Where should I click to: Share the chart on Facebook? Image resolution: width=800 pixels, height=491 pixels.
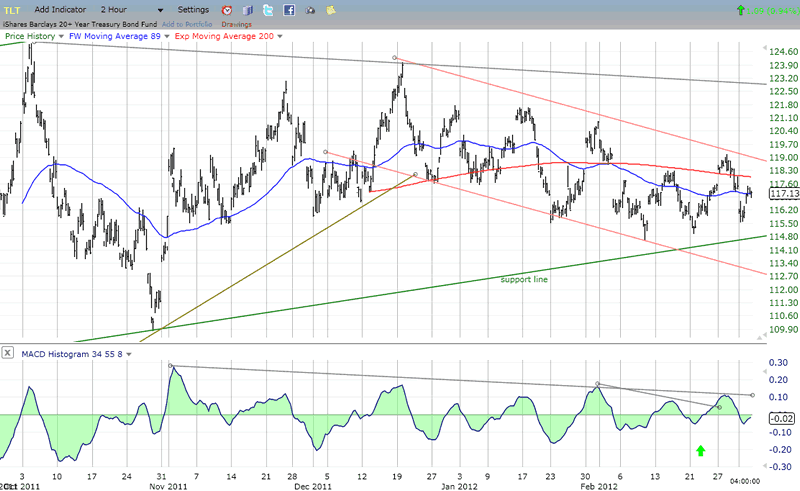pyautogui.click(x=289, y=9)
